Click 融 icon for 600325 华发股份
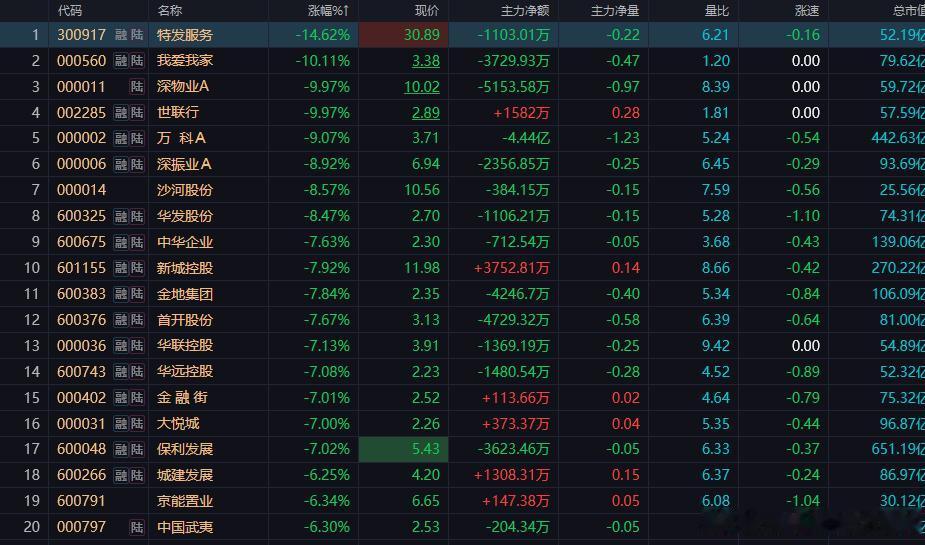Viewport: 925px width, 545px height. coord(121,216)
